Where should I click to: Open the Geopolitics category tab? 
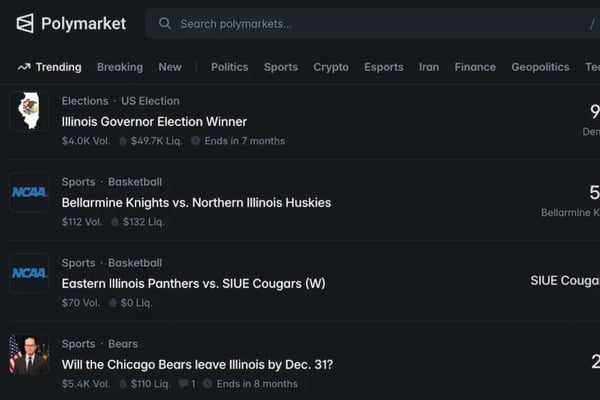click(x=540, y=67)
